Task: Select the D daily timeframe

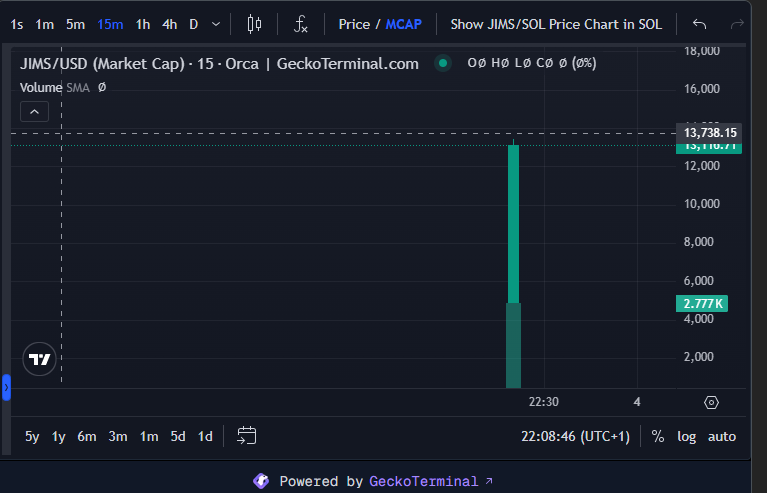Action: (x=194, y=24)
